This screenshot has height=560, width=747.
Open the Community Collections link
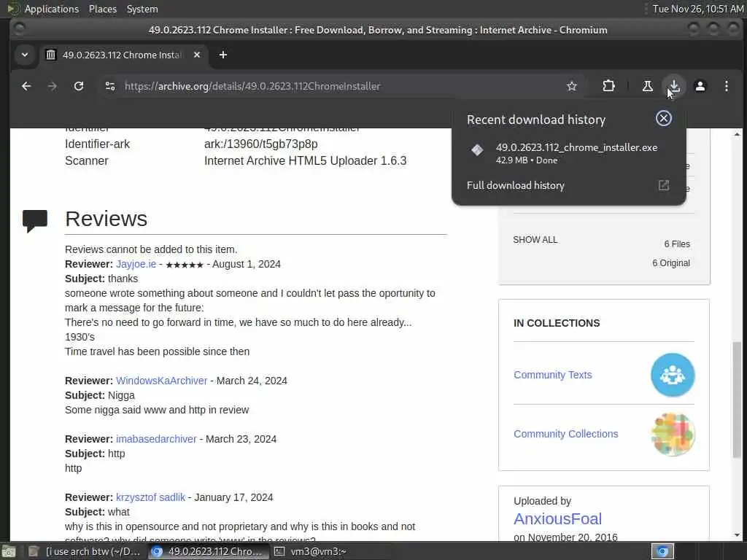(565, 434)
